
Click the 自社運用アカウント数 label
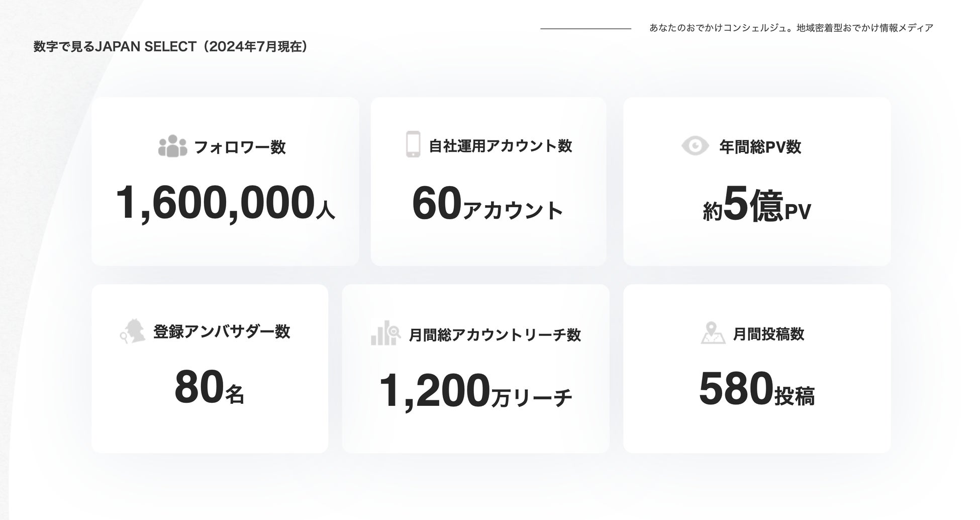tap(500, 146)
